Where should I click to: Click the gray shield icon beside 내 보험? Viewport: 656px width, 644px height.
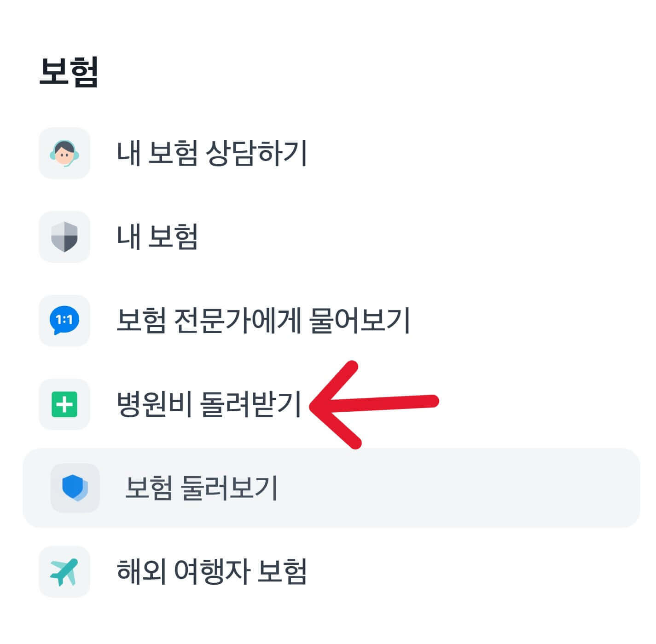pos(65,237)
